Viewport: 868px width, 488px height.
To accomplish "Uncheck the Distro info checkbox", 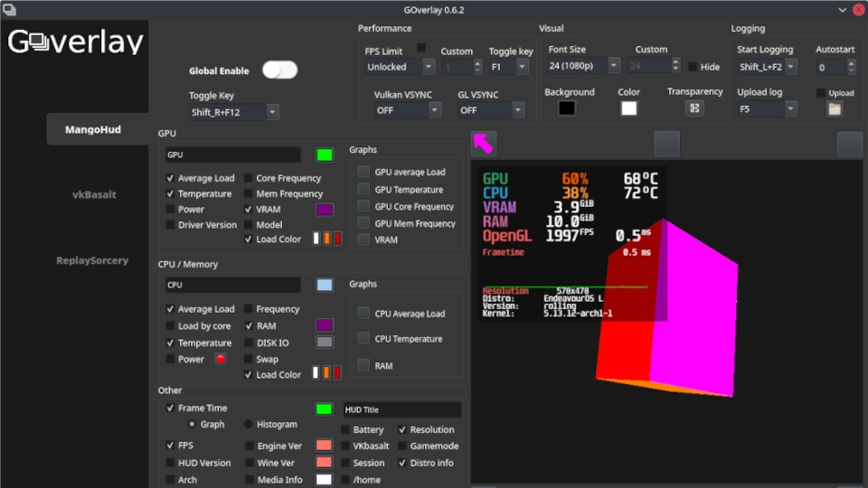I will pyautogui.click(x=401, y=463).
